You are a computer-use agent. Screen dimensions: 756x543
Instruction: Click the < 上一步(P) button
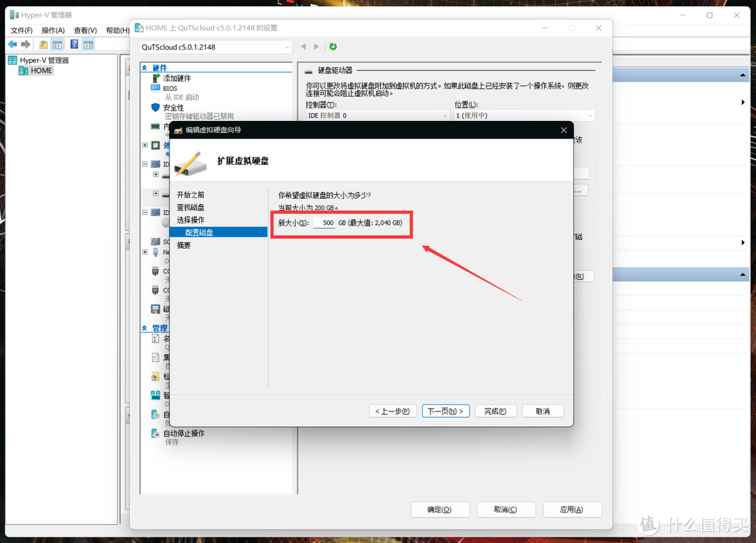pyautogui.click(x=393, y=411)
